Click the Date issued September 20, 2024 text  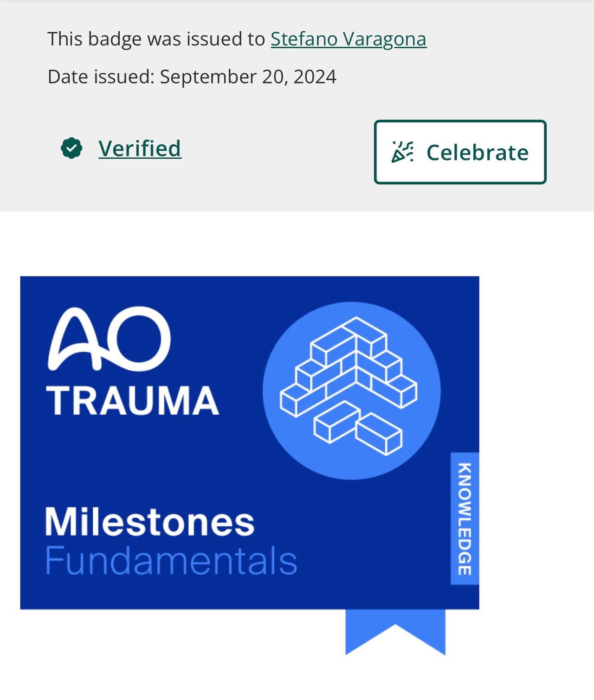tap(192, 77)
